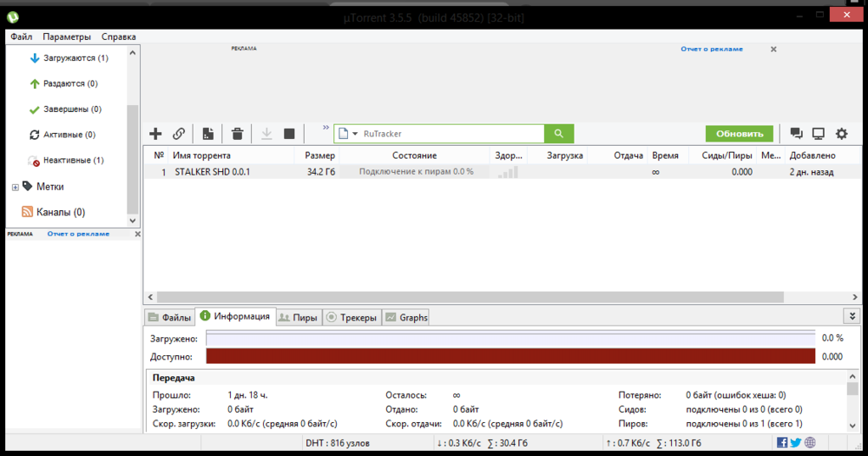Click the upload speed 0.7 Кб/с status entry

[654, 443]
